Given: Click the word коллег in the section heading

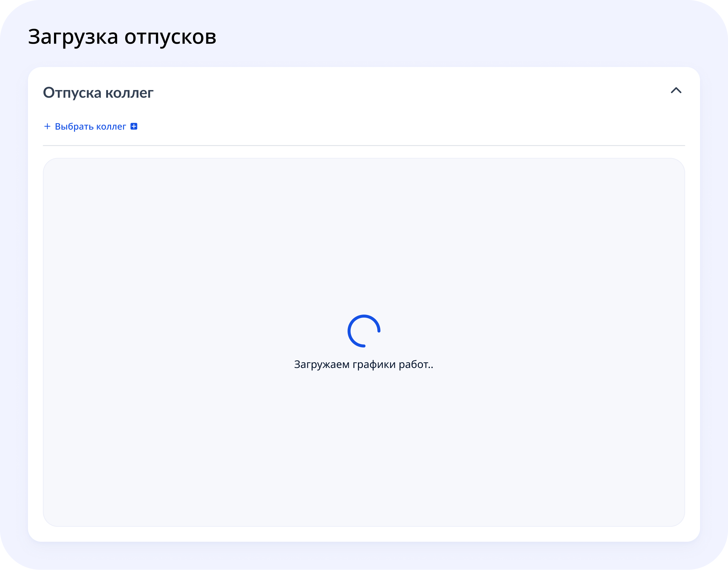Looking at the screenshot, I should click(130, 93).
